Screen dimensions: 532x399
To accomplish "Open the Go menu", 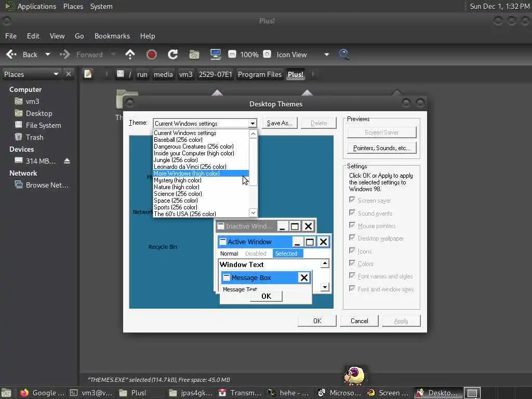I will click(79, 36).
